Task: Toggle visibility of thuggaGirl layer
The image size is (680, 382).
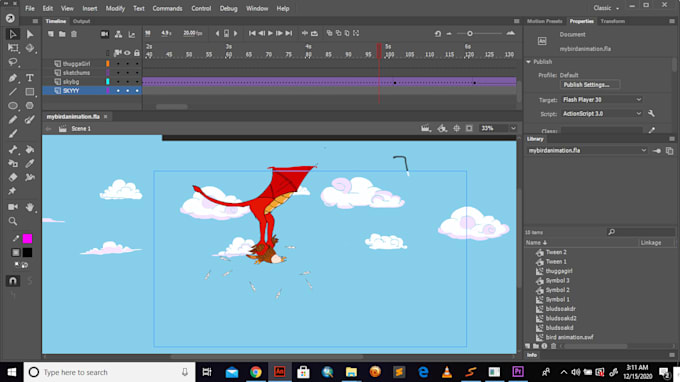Action: click(x=128, y=64)
